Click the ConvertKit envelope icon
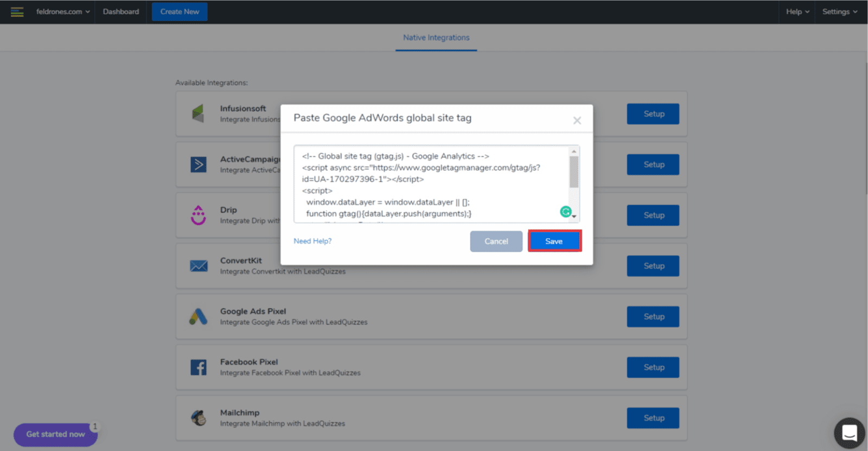 click(199, 266)
